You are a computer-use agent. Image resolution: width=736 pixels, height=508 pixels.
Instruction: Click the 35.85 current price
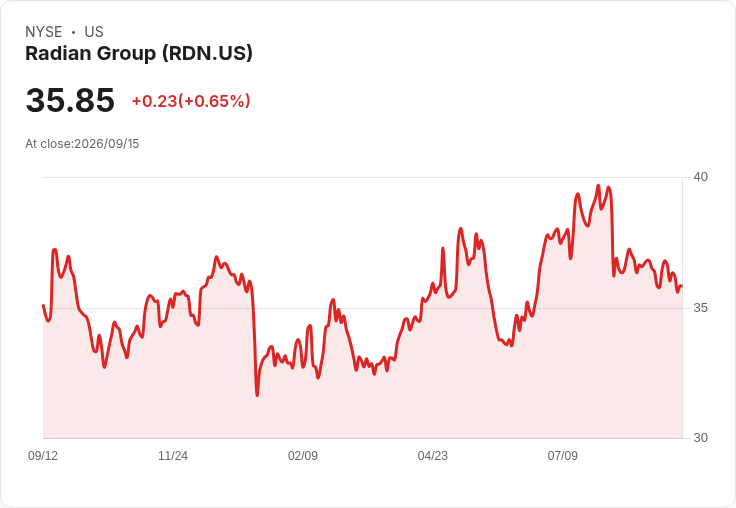pyautogui.click(x=70, y=100)
